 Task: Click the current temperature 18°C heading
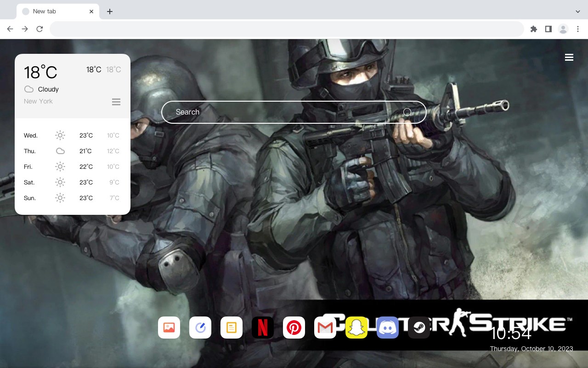coord(40,72)
